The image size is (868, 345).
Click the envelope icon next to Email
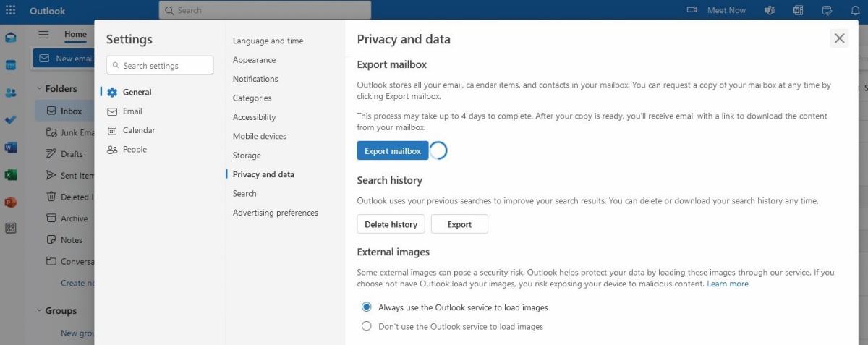(112, 111)
